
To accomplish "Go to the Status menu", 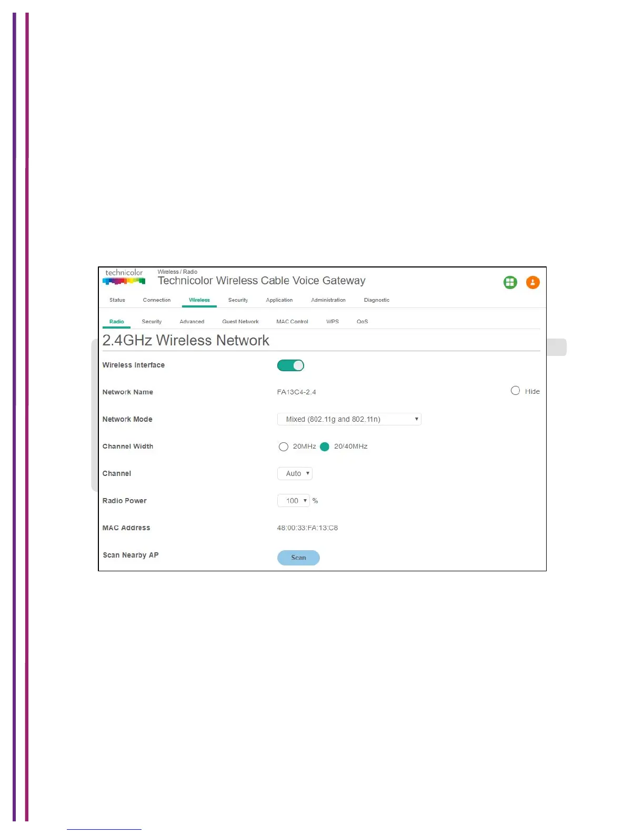I will (117, 300).
